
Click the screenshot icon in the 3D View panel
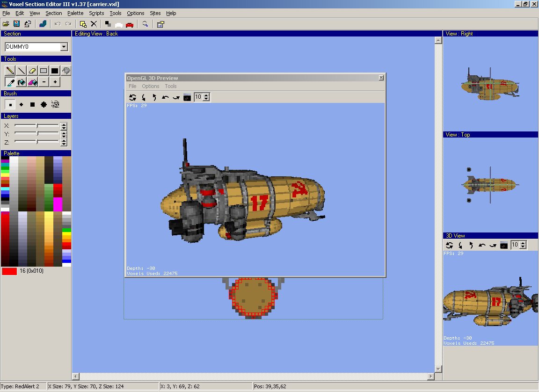point(504,245)
